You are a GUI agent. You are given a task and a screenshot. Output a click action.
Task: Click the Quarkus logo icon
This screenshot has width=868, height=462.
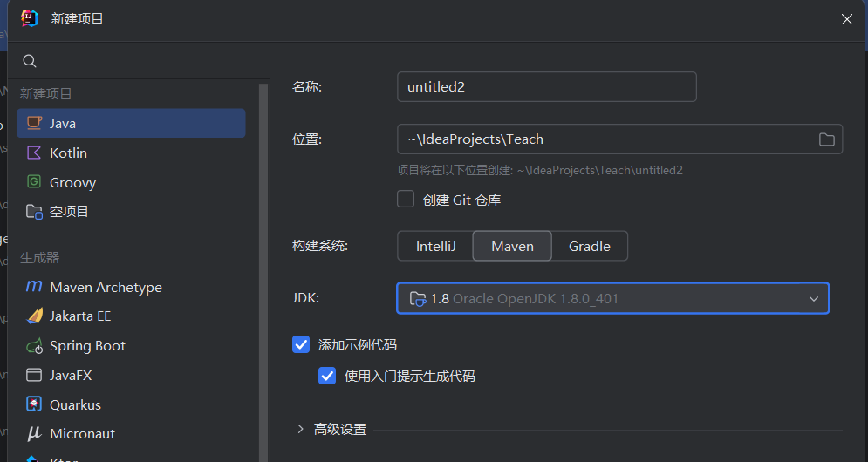click(34, 404)
